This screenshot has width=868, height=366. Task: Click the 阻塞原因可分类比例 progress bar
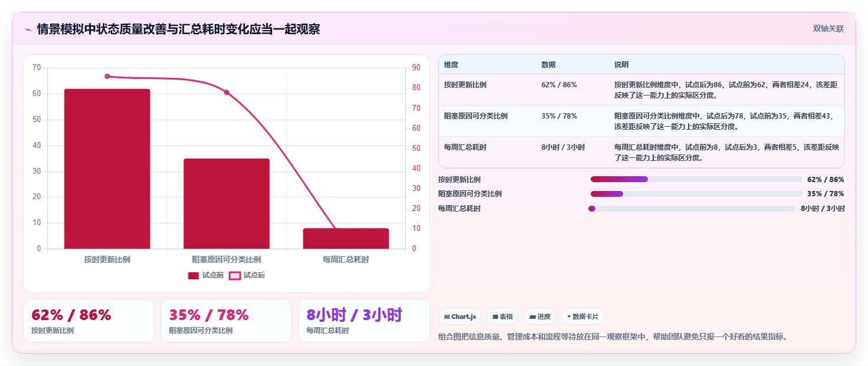pyautogui.click(x=696, y=193)
